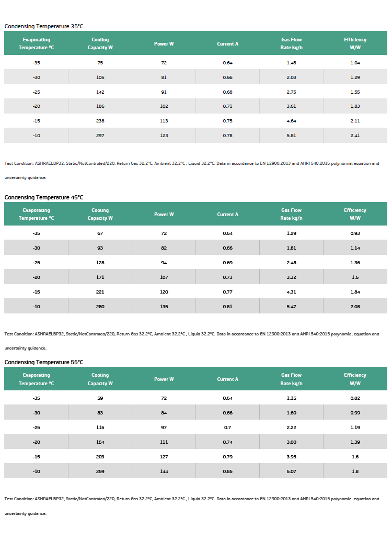392x540 pixels.
Task: Click efficiency value 2.41 in first table
Action: click(x=355, y=136)
